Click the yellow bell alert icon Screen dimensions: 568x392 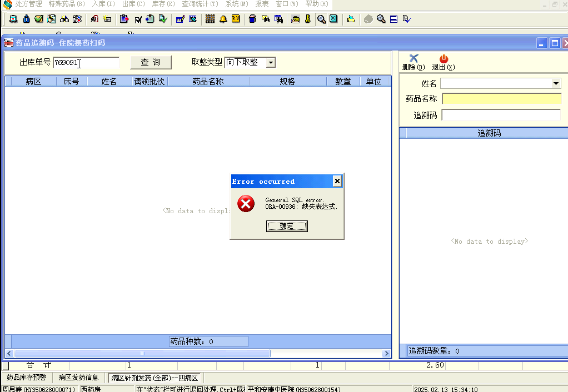(223, 19)
